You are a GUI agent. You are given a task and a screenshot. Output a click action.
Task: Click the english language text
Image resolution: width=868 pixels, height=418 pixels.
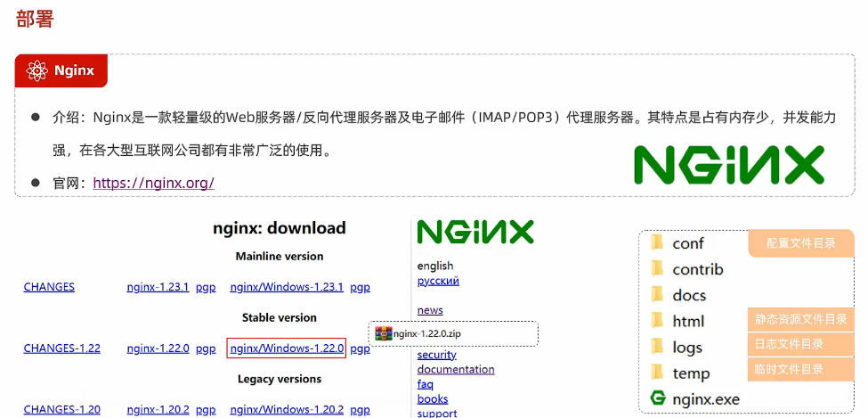click(x=435, y=266)
